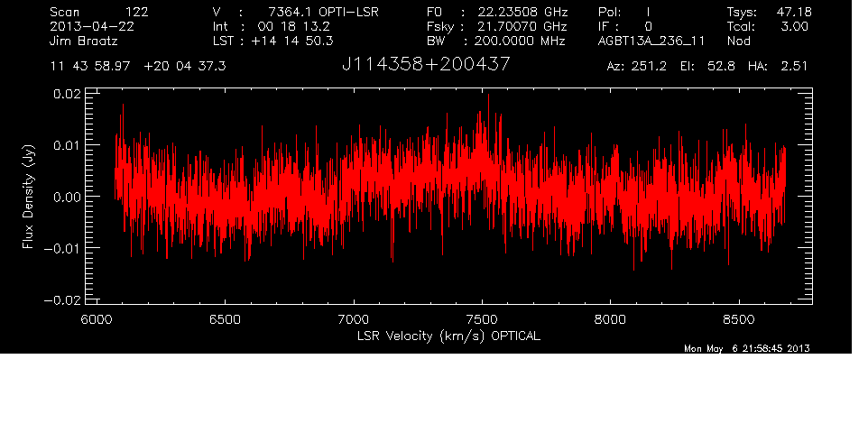Click the Tcal value 3.00
Viewport: 868px width, 442px height.
click(794, 26)
